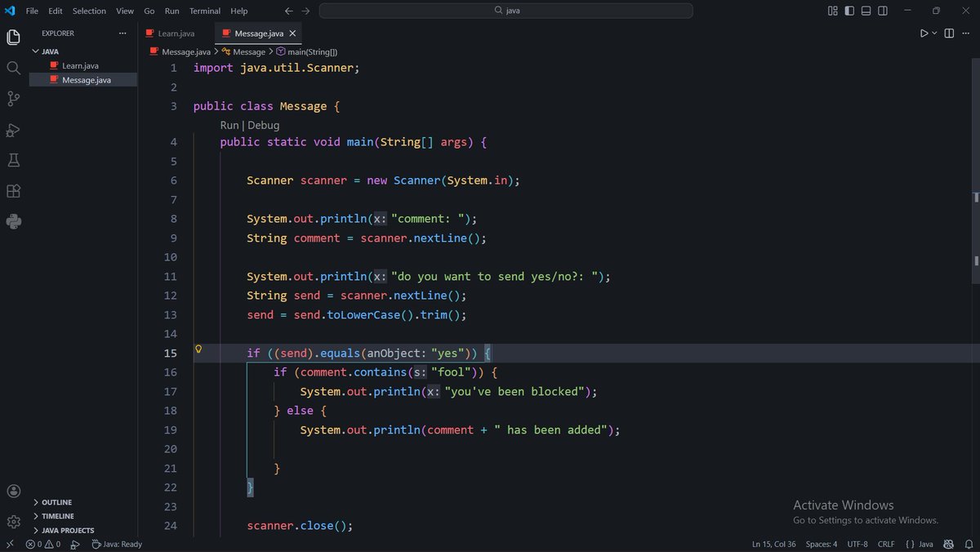Screen dimensions: 980x552
Task: Open the Selection menu
Action: [x=89, y=11]
